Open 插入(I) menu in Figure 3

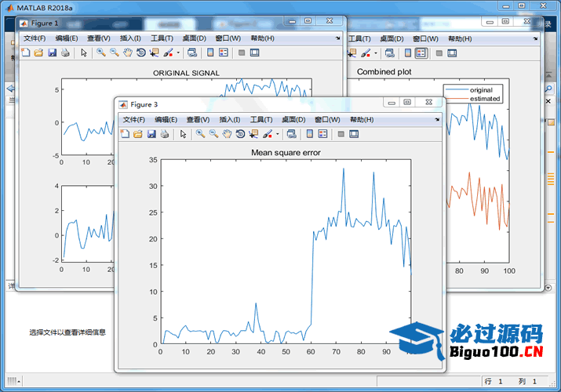tap(230, 120)
